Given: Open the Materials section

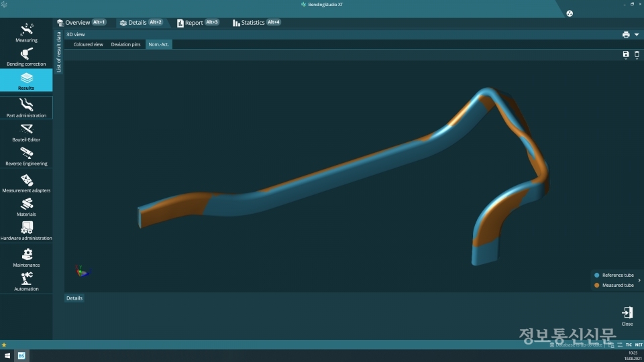Looking at the screenshot, I should click(x=26, y=207).
